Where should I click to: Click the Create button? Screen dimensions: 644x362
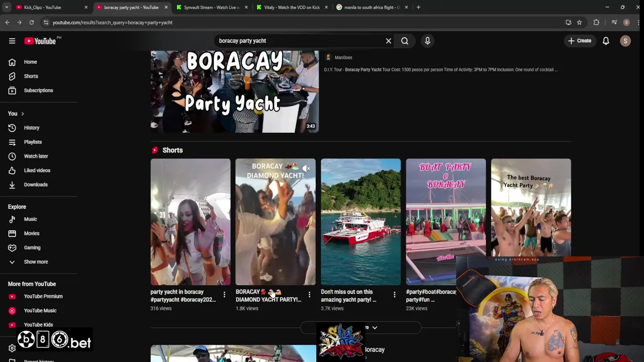[x=580, y=41]
